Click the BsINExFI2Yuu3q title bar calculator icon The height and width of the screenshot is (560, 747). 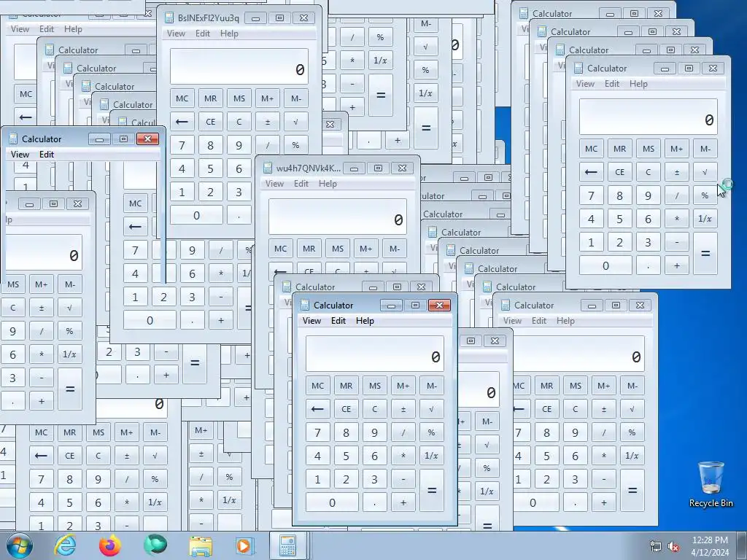pos(169,18)
